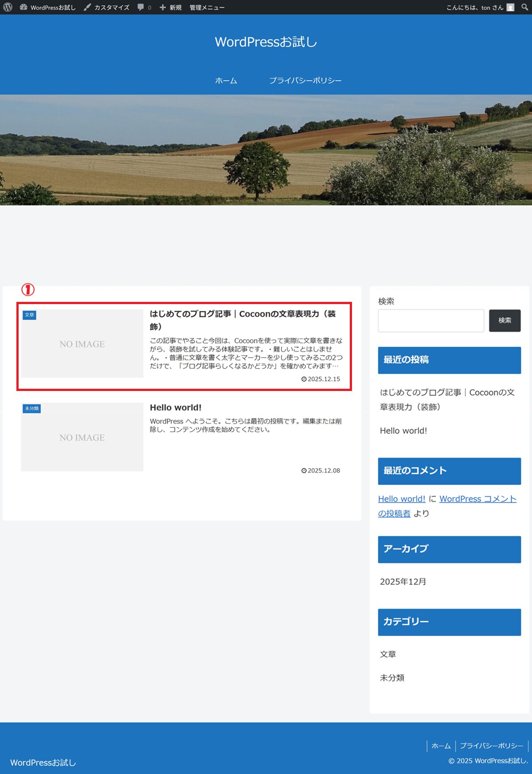Focus the sidebar search text field
This screenshot has height=774, width=532.
pos(430,321)
